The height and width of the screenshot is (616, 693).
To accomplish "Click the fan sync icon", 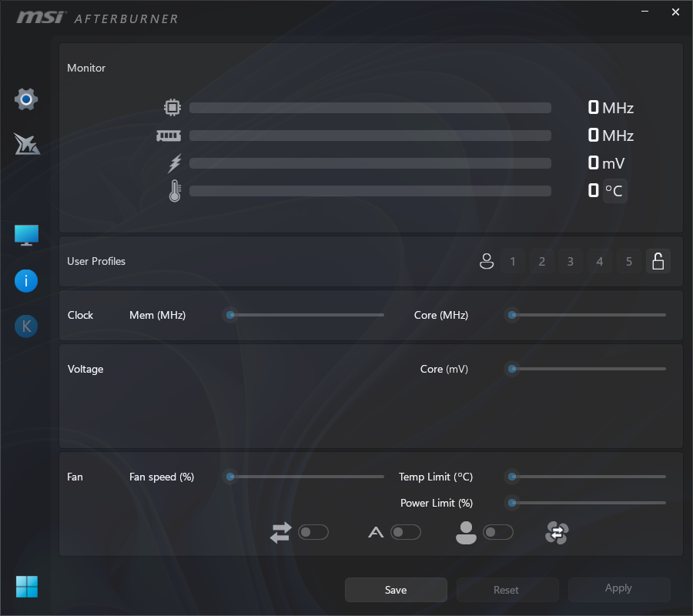I will (x=557, y=533).
